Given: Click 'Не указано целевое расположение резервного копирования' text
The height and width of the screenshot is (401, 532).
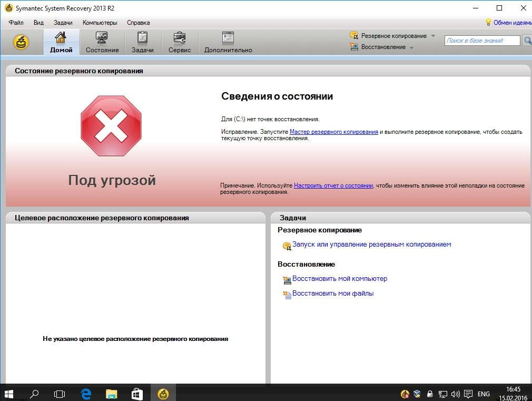Looking at the screenshot, I should [135, 339].
